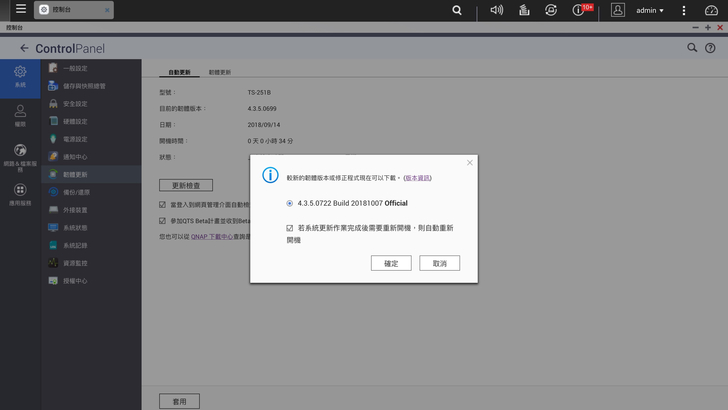728x410 pixels.
Task: Open background tasks icon in top bar
Action: coord(524,10)
